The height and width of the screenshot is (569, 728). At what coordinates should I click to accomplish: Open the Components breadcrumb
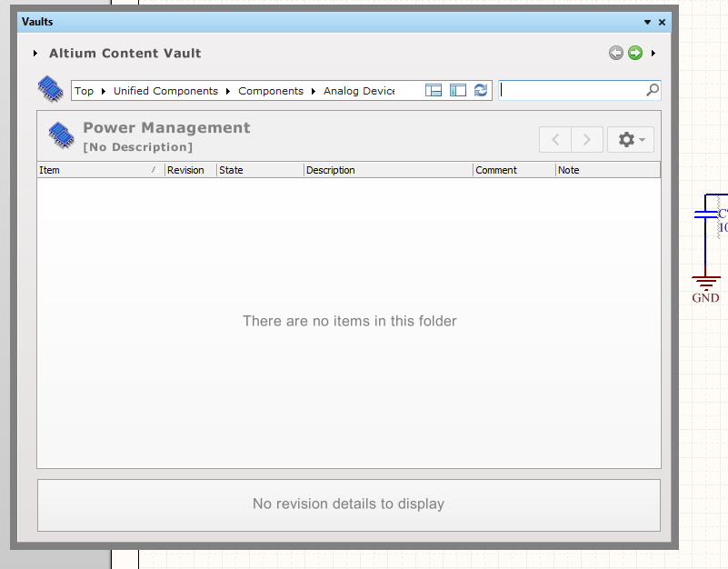pos(271,91)
